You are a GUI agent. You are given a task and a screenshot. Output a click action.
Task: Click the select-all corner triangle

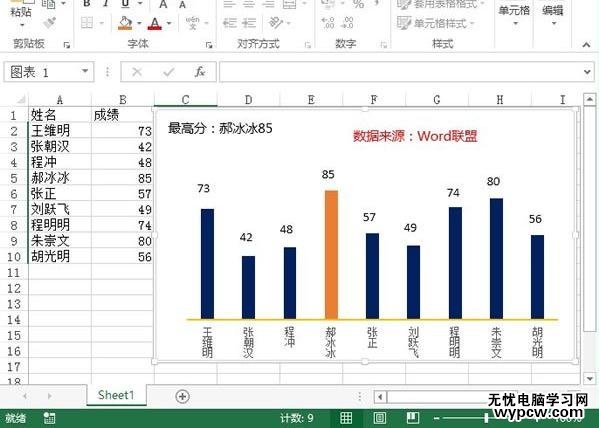tap(21, 100)
